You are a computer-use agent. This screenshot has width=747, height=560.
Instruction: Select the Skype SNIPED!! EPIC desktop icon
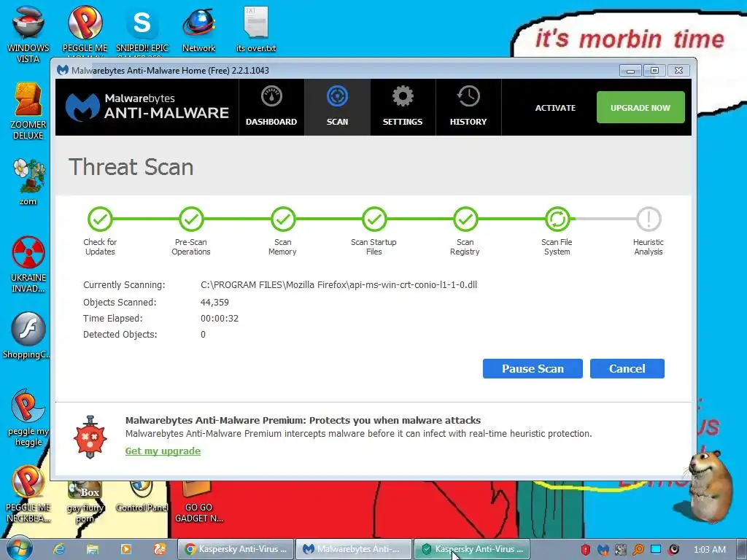[x=142, y=31]
